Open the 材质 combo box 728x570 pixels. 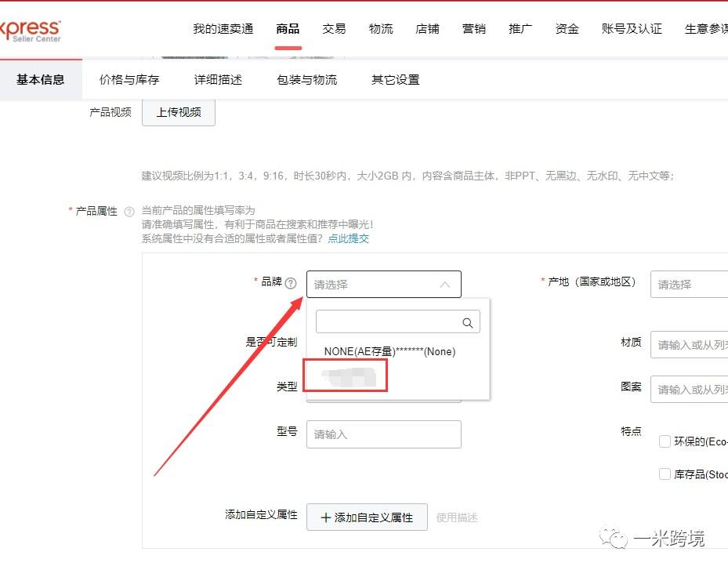tap(690, 344)
